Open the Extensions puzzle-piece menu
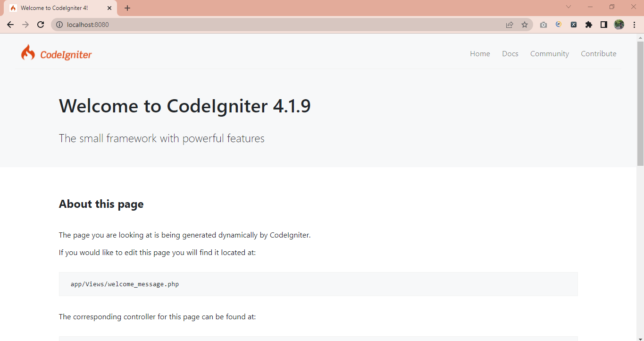Viewport: 644px width, 341px height. [589, 25]
